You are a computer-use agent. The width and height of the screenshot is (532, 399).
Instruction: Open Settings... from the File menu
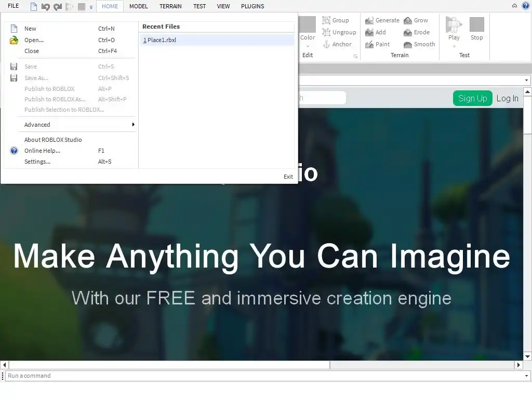(x=71, y=162)
